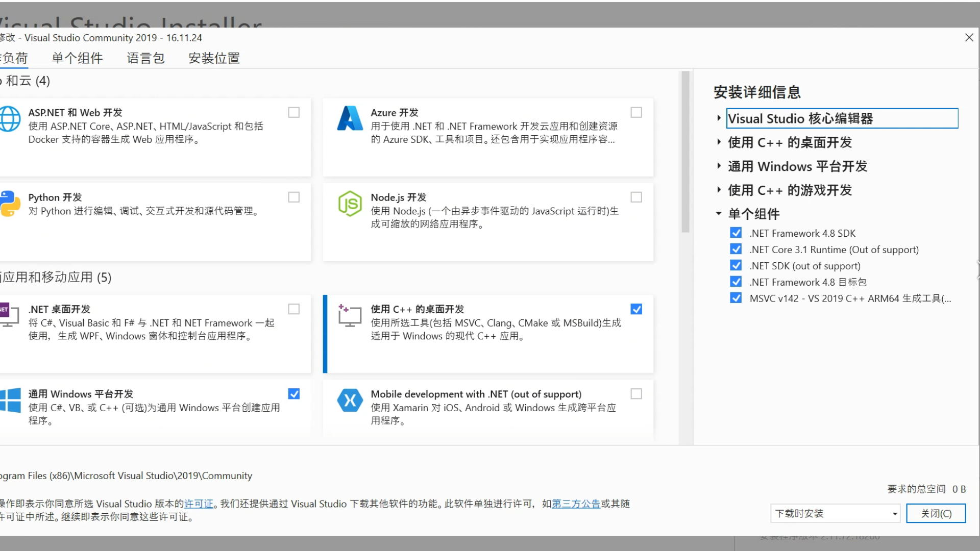The image size is (980, 551).
Task: Select the Azure 开发 workload card title
Action: pyautogui.click(x=395, y=113)
